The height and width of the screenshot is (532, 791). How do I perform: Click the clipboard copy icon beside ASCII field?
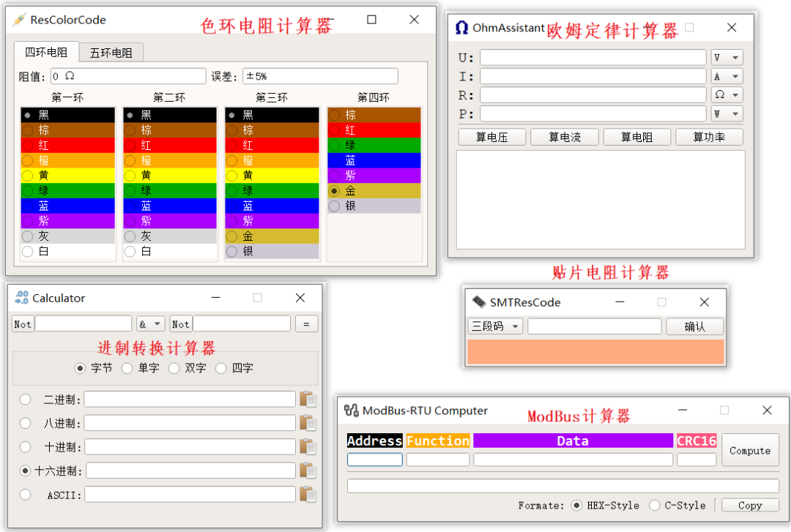308,494
